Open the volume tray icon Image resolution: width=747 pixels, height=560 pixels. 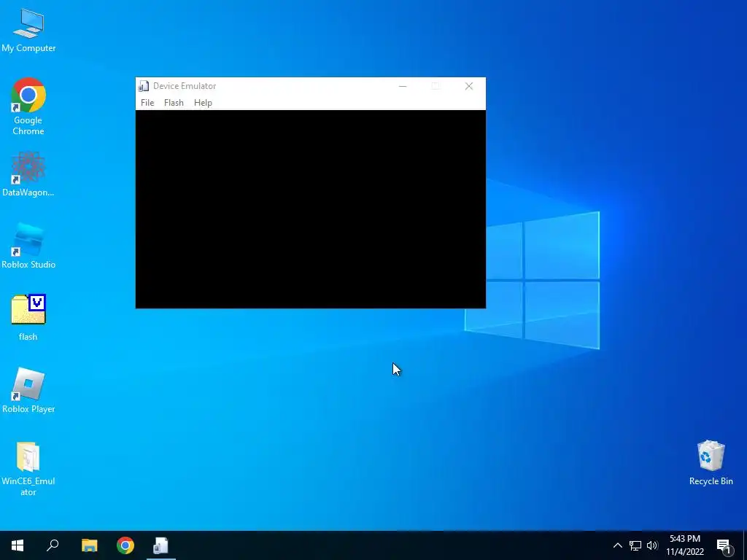pos(652,545)
